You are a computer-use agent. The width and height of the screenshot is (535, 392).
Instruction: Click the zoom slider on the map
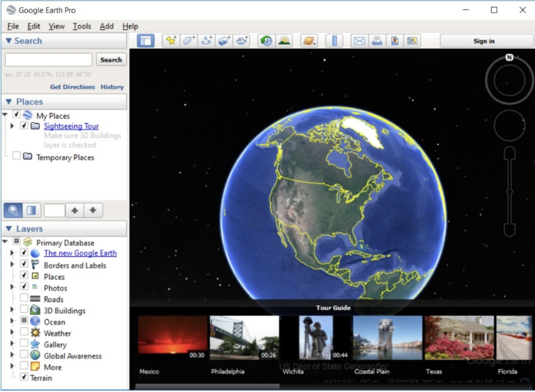[509, 192]
